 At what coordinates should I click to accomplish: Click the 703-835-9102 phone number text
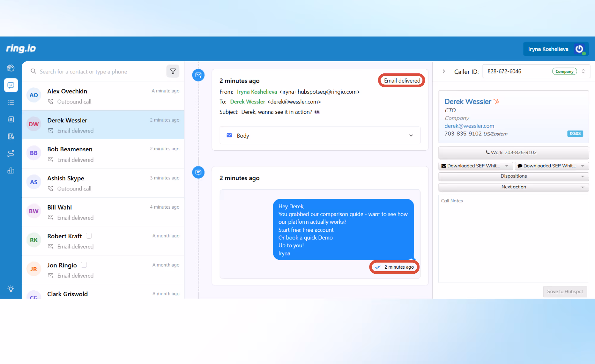(463, 134)
